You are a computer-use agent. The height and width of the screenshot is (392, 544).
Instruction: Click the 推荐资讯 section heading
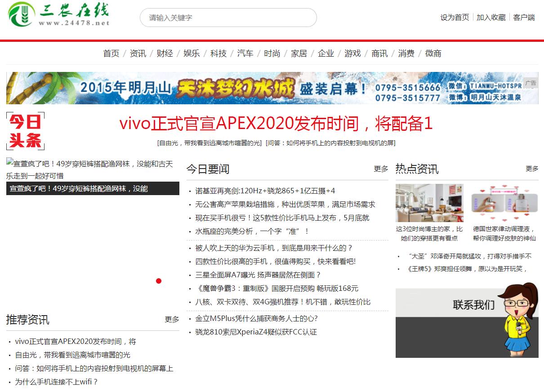click(x=28, y=320)
